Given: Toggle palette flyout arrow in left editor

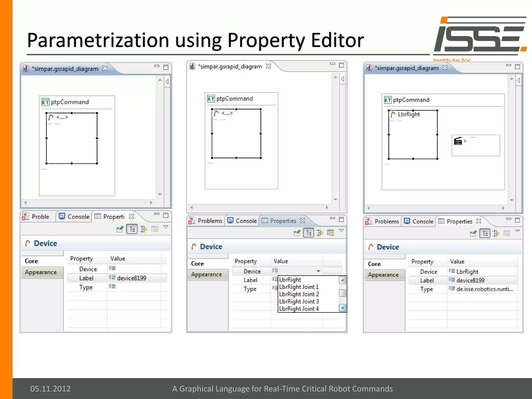Looking at the screenshot, I should pyautogui.click(x=167, y=82).
